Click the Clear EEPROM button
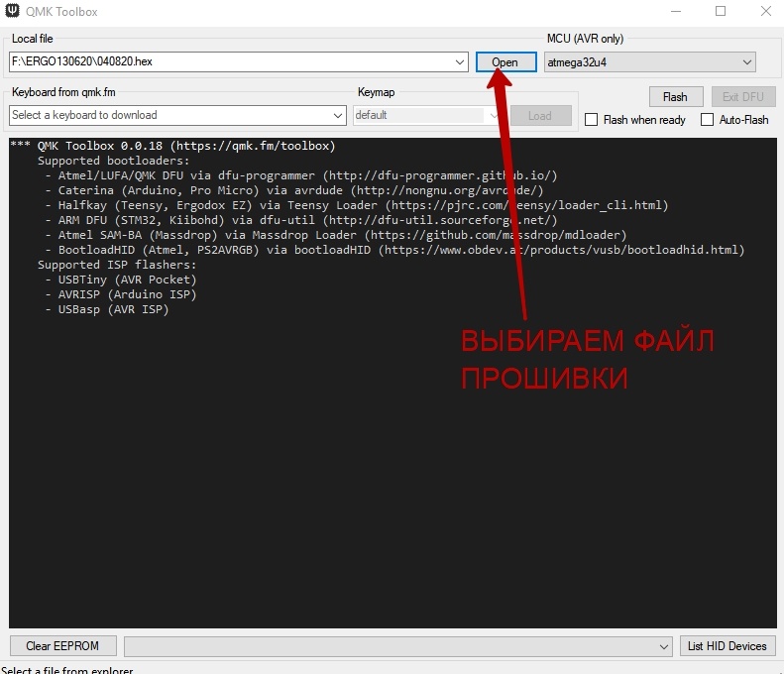 [63, 646]
